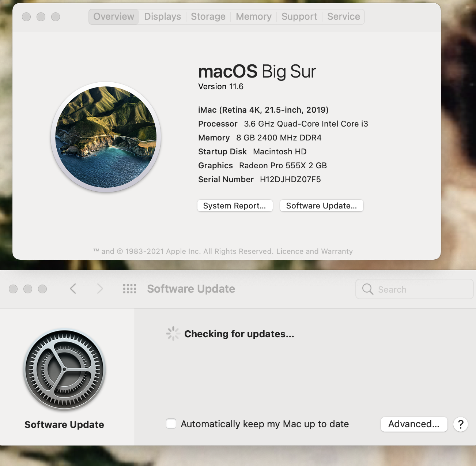Minimize the Software Update window
Viewport: 476px width, 466px height.
pos(28,289)
